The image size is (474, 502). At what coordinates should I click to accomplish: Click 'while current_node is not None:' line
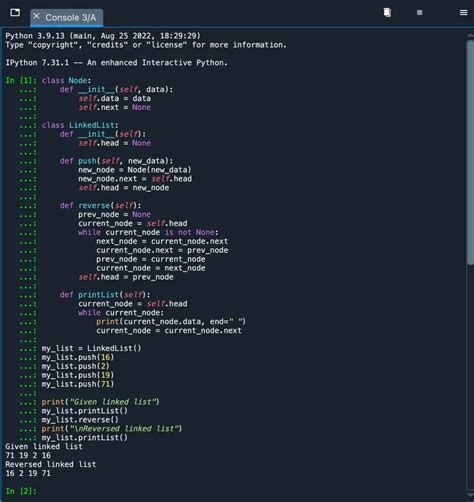pos(148,232)
